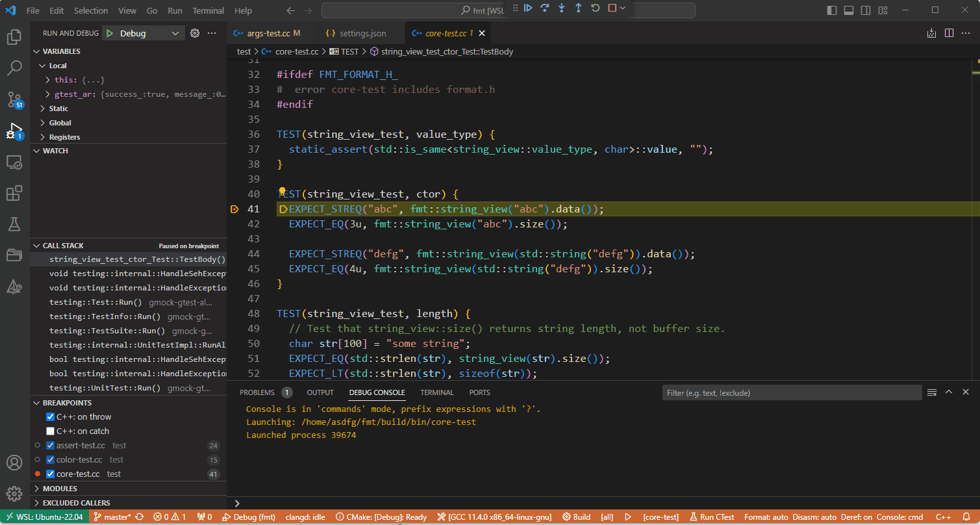Viewport: 980px width, 525px height.
Task: Step over the current line
Action: (544, 8)
